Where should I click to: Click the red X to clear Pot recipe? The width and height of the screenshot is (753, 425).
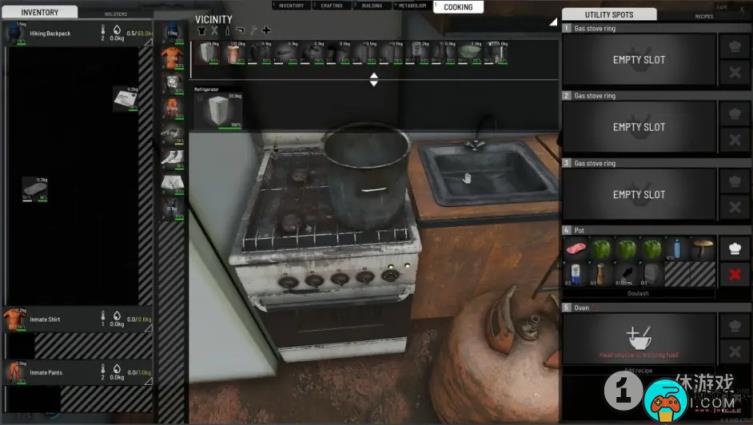pyautogui.click(x=735, y=275)
